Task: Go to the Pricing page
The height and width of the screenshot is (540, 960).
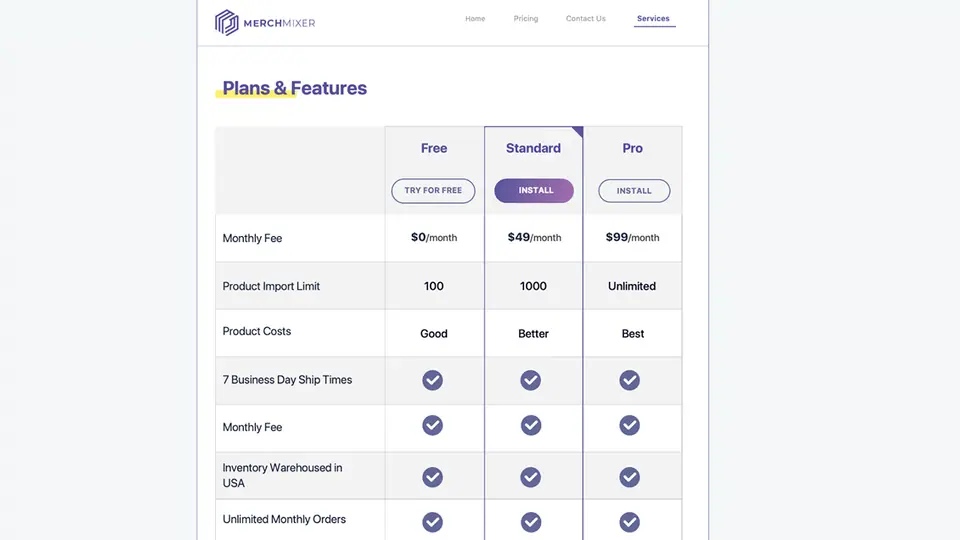Action: [526, 18]
